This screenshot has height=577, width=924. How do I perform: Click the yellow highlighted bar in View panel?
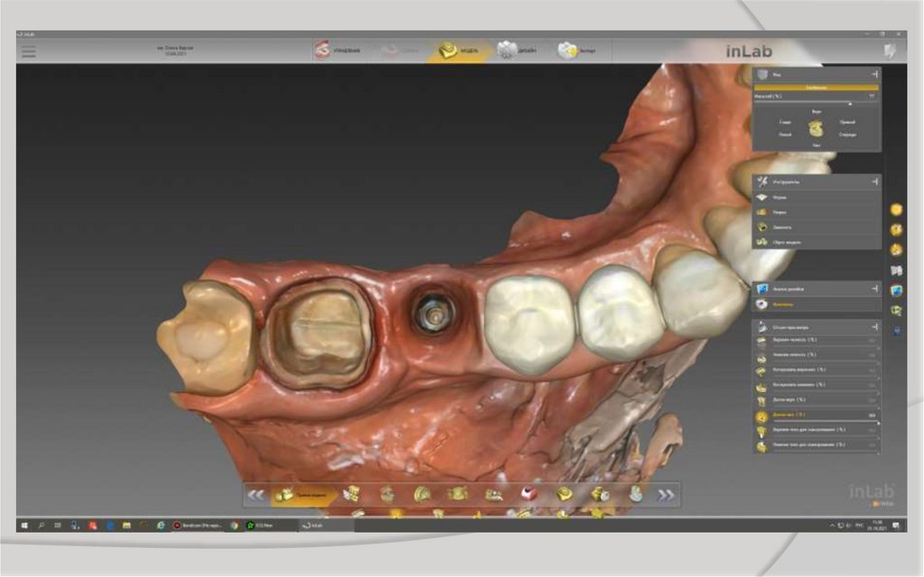(x=816, y=88)
